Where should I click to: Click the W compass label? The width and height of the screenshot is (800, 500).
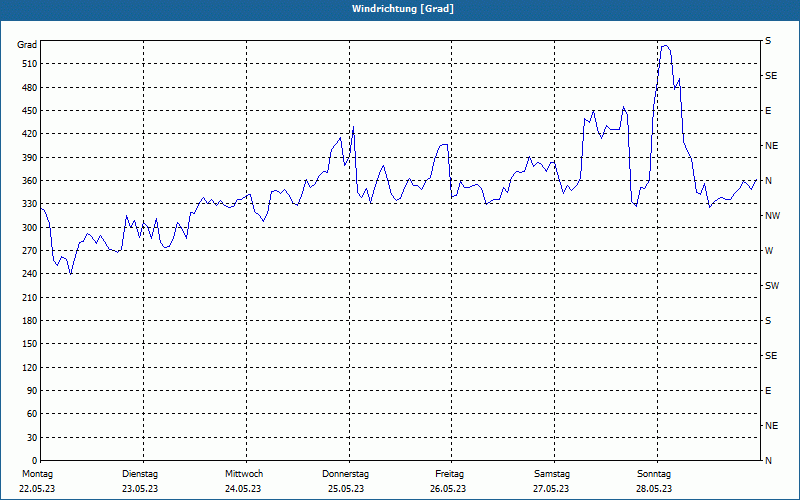(x=769, y=251)
